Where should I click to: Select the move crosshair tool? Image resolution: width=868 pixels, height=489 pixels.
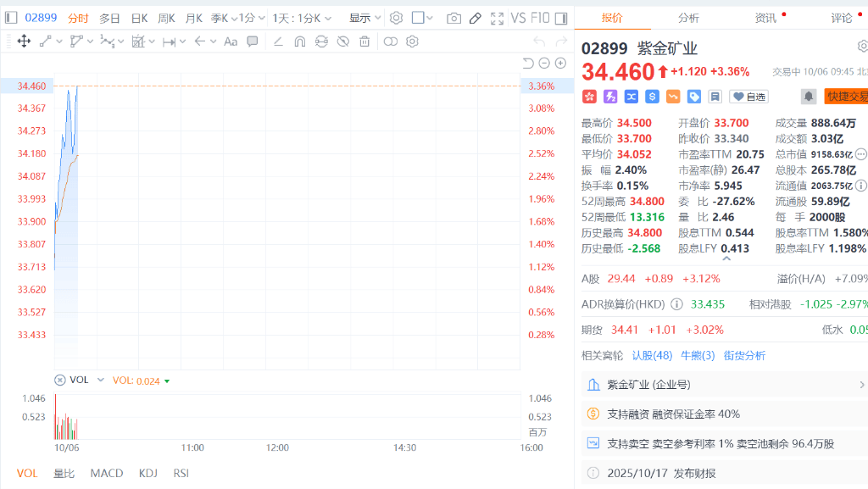click(x=24, y=41)
